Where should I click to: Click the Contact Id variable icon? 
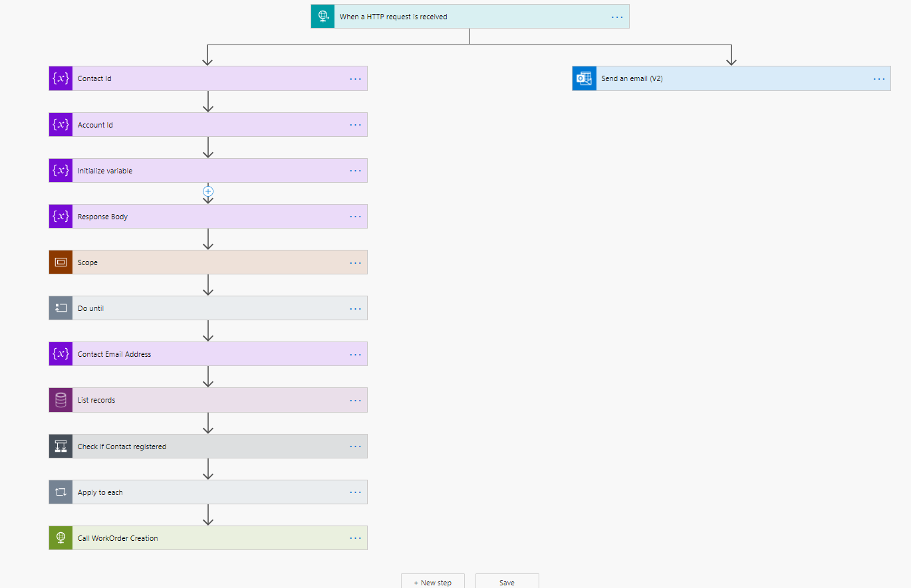click(x=61, y=78)
